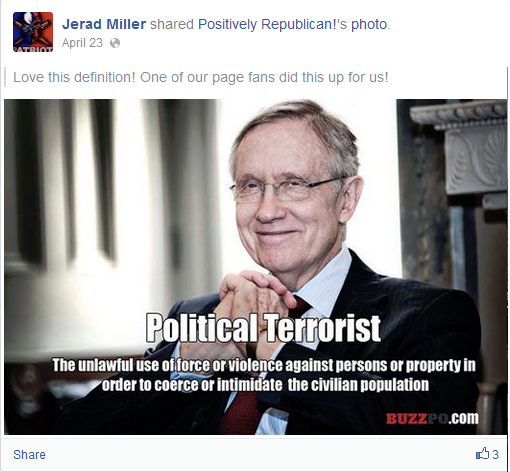
Task: Click the post caption text
Action: [x=201, y=77]
